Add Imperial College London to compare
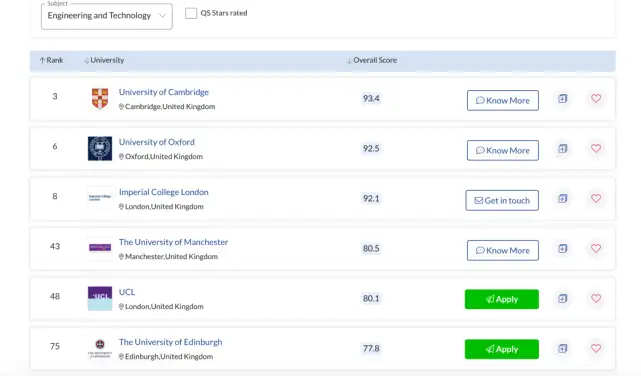The width and height of the screenshot is (641, 376). point(563,198)
